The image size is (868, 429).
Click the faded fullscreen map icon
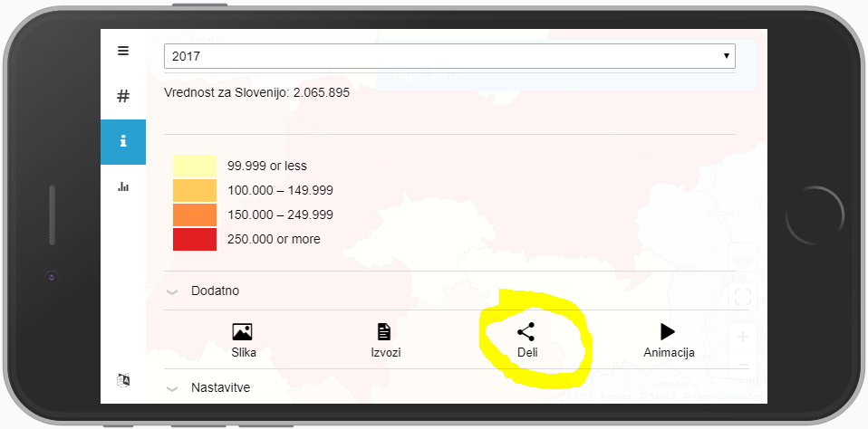[742, 296]
